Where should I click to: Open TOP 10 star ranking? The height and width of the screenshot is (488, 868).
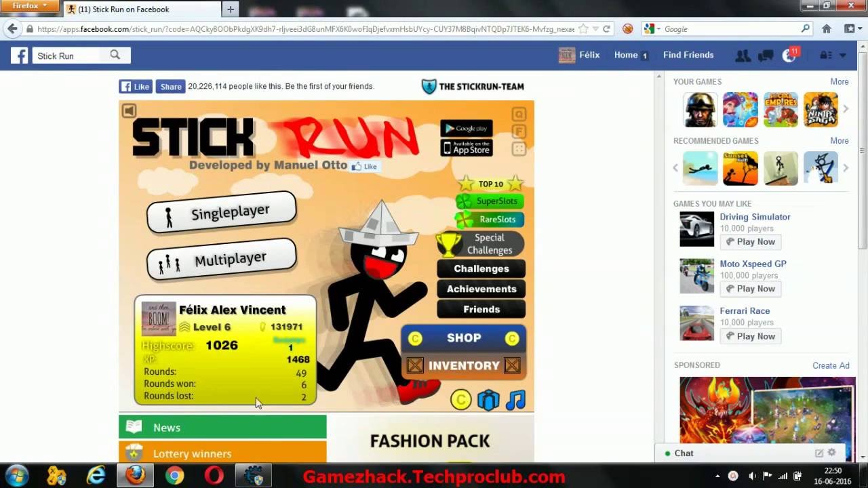pyautogui.click(x=491, y=184)
